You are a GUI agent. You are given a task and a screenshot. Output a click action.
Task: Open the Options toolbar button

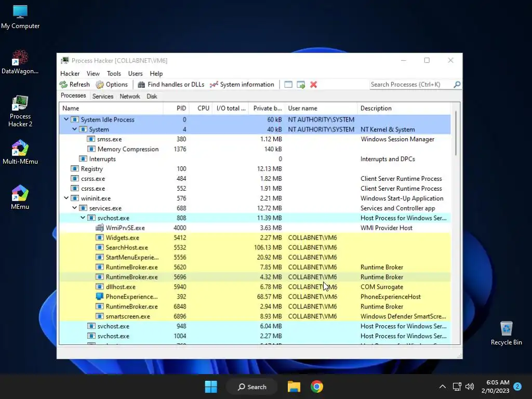[x=112, y=85]
